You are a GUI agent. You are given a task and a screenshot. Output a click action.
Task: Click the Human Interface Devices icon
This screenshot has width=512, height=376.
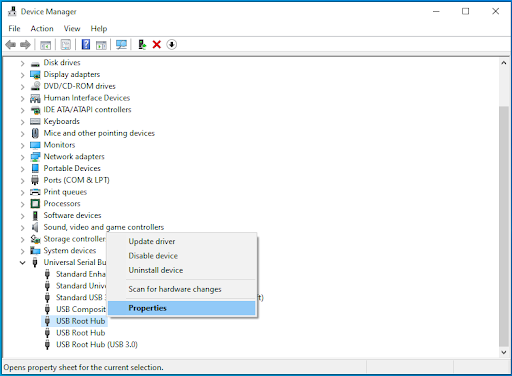[x=35, y=98]
